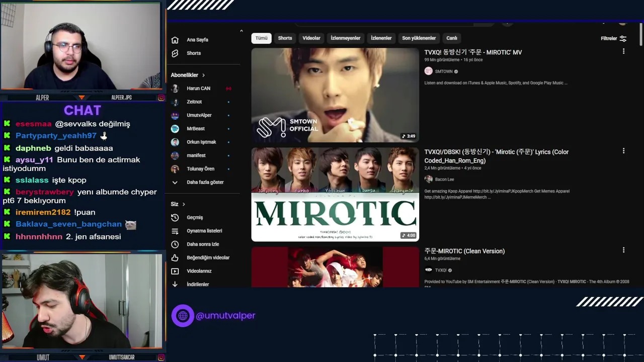Open Daha sonra izle clock icon
Screen dimensions: 644x362
click(175, 244)
